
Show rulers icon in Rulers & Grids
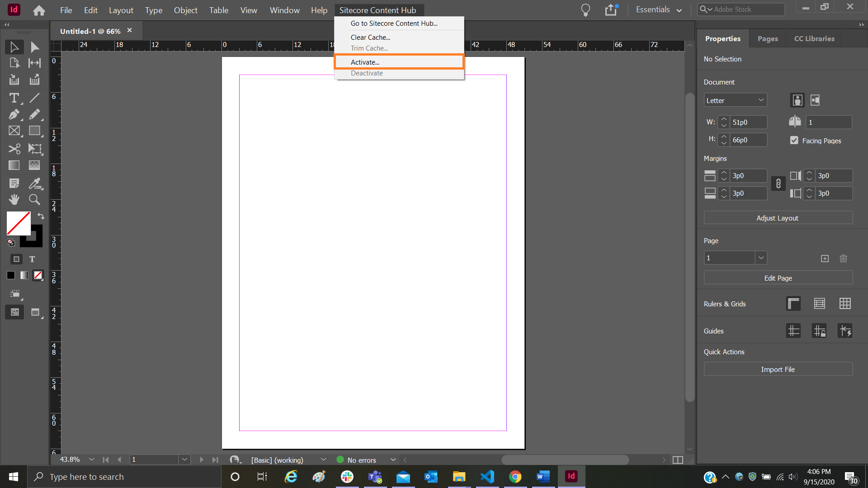click(x=793, y=304)
